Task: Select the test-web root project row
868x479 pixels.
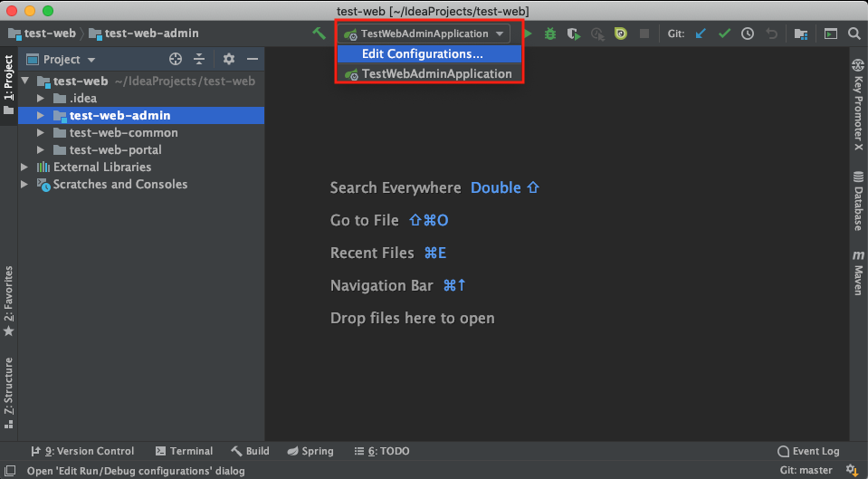Action: point(141,81)
